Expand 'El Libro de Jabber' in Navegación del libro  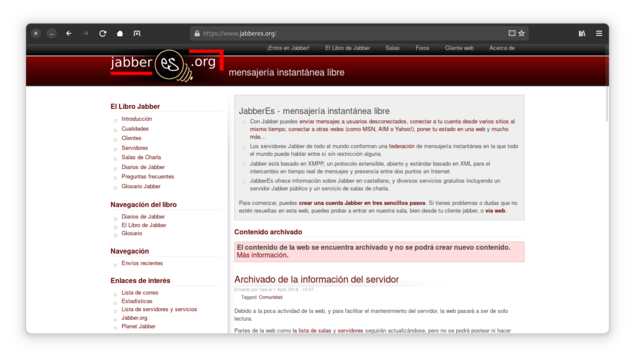click(144, 225)
